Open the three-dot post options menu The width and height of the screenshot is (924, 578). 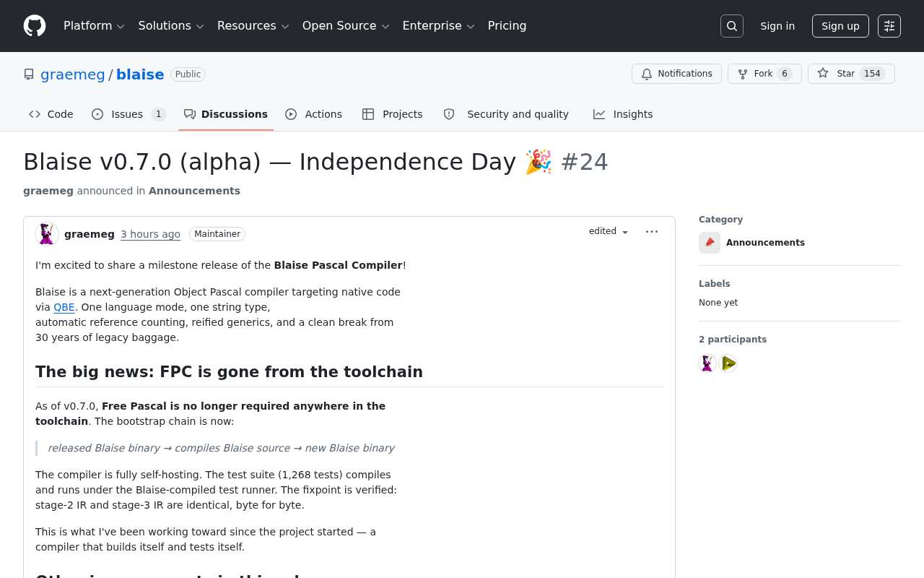(652, 231)
